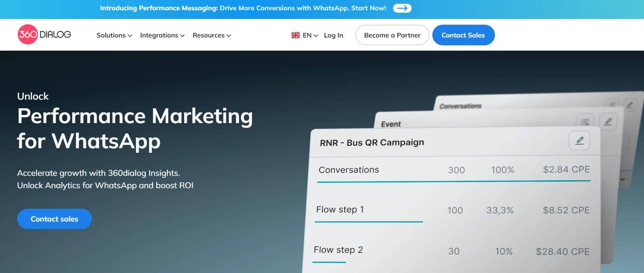644x273 pixels.
Task: Expand the Resources menu
Action: pos(212,35)
